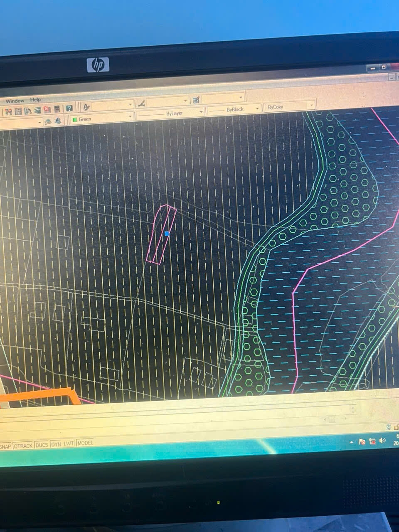Click the Dimension Style icon

(141, 103)
